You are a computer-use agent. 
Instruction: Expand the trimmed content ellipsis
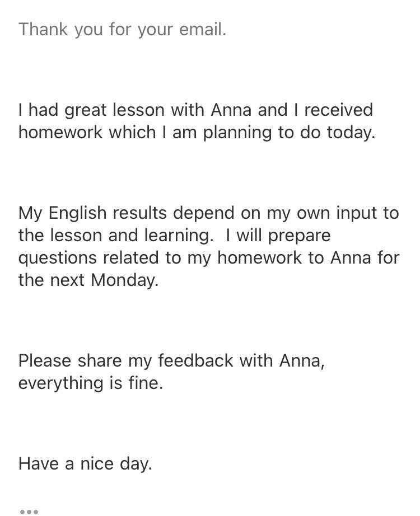[29, 511]
